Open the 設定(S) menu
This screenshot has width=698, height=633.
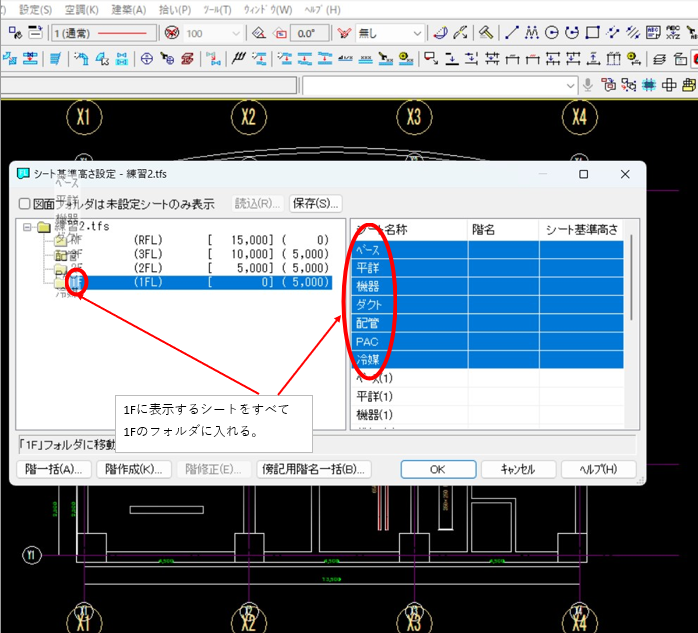tap(35, 10)
